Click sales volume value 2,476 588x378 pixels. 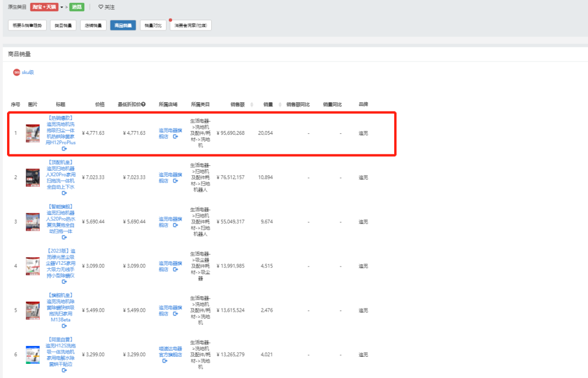coord(267,310)
